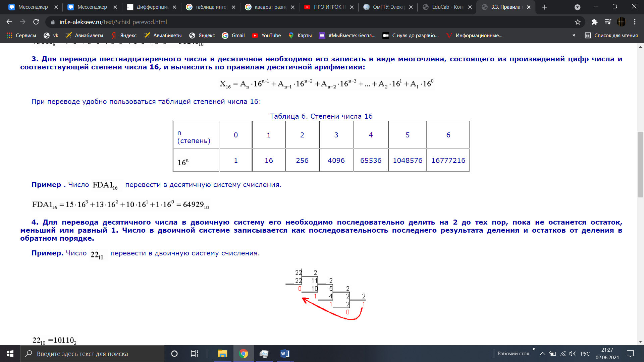Image resolution: width=644 pixels, height=362 pixels.
Task: Open the volume speaker tray icon
Action: pyautogui.click(x=572, y=354)
